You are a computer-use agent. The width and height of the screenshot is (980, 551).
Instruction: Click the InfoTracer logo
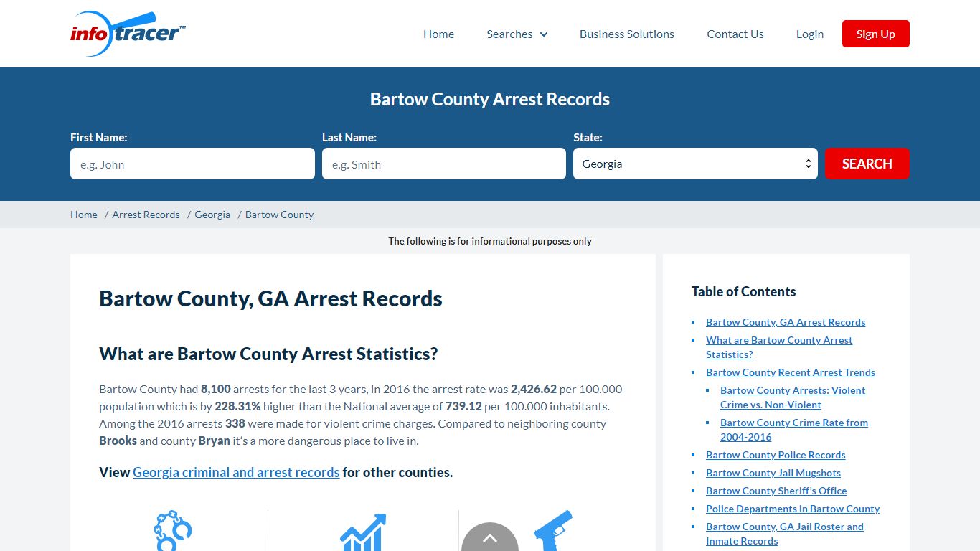128,34
